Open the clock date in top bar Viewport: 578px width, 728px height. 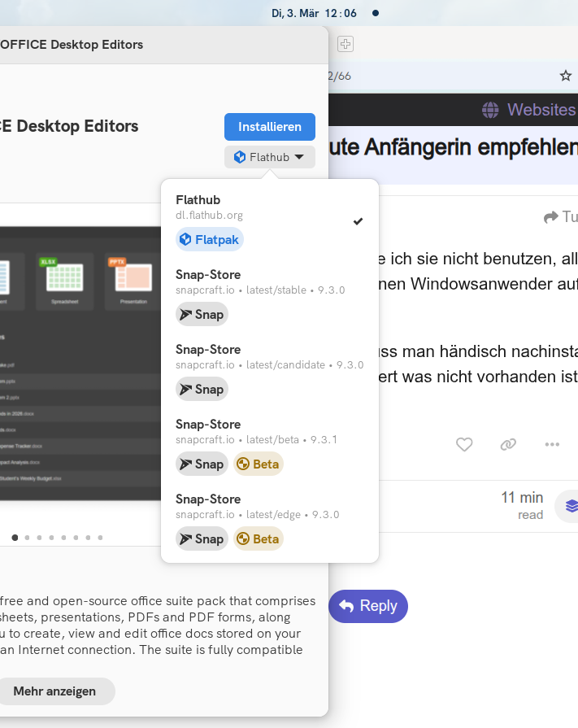click(314, 13)
